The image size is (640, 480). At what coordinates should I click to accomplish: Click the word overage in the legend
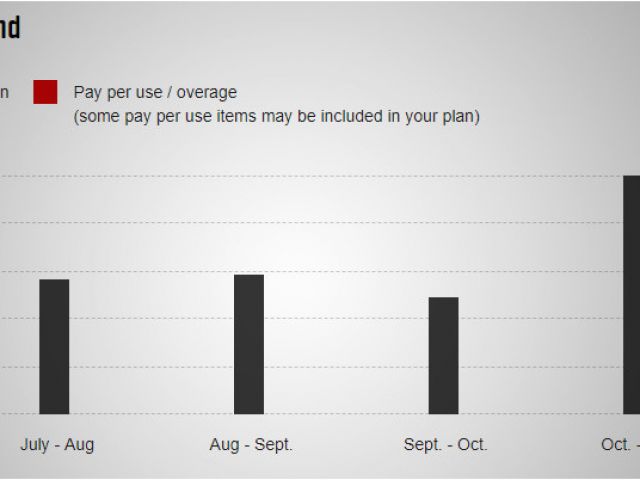pos(207,93)
